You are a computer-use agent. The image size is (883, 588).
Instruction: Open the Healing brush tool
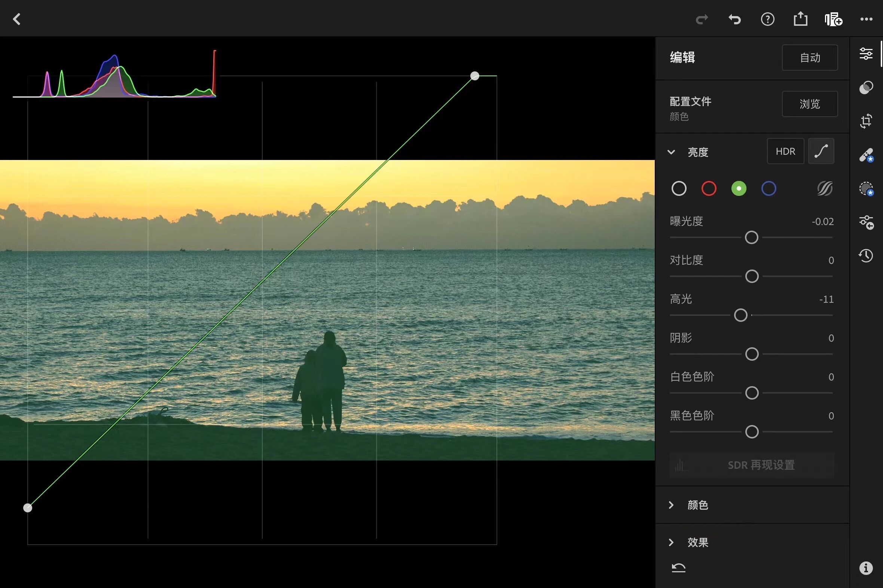[866, 155]
